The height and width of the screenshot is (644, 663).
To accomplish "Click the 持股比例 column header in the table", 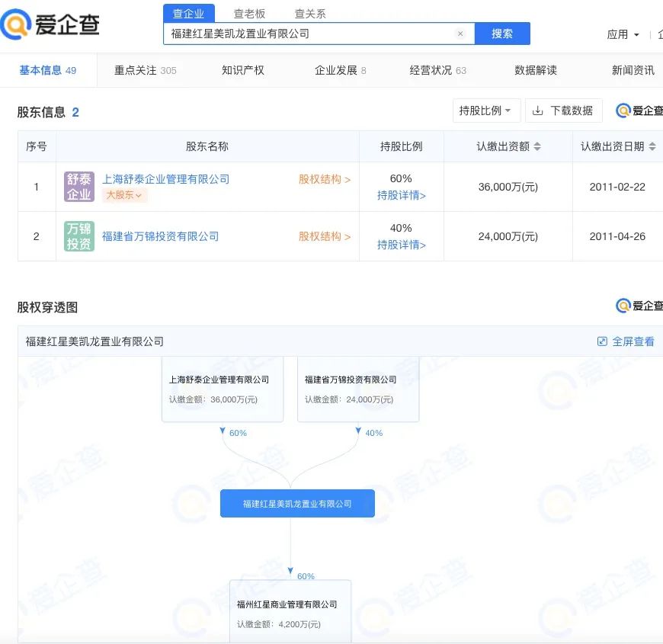I will 402,146.
